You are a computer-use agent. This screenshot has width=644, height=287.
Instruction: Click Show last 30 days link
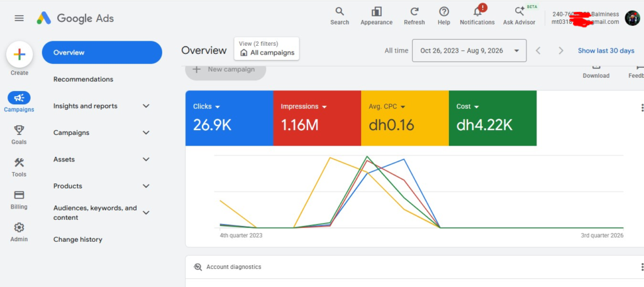coord(606,50)
